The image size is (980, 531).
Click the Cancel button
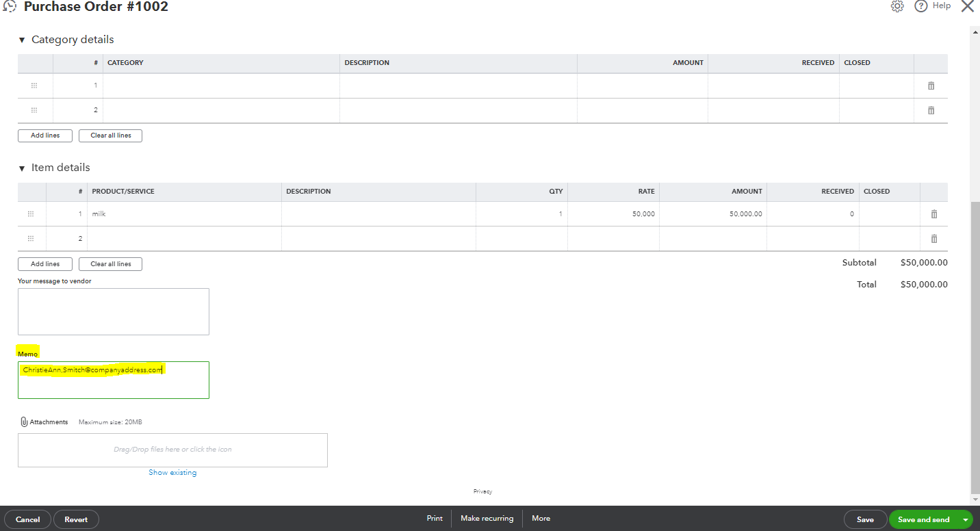coord(27,519)
